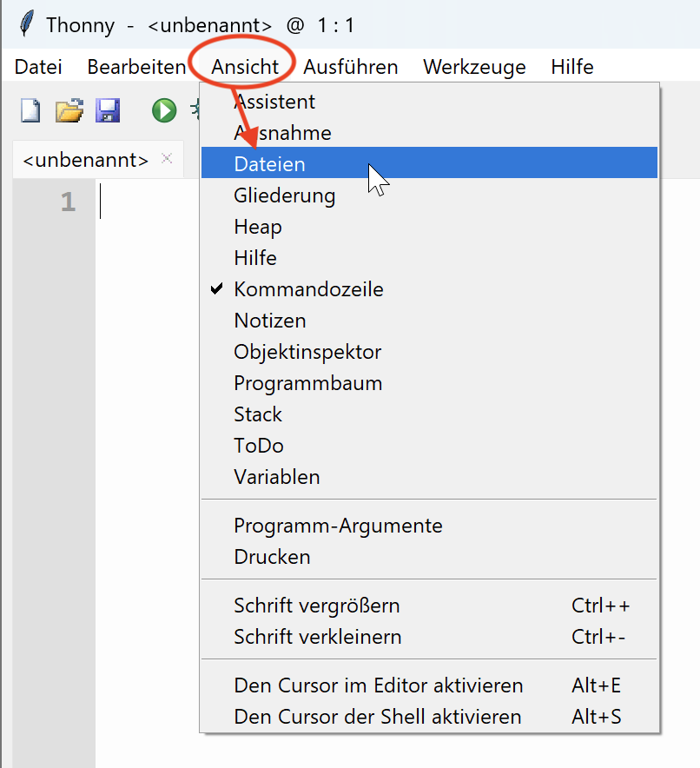700x768 pixels.
Task: Open the Hilfe menu in menu bar
Action: (572, 67)
